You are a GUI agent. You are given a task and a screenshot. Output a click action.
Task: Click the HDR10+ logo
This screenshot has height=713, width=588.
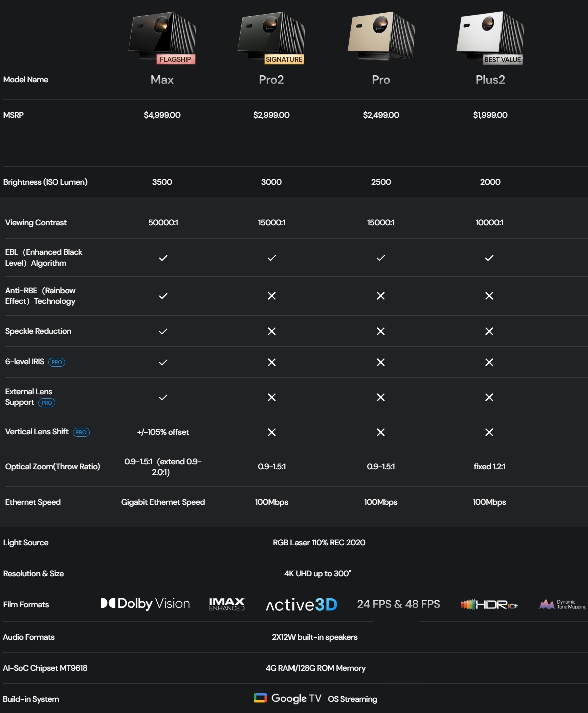(x=489, y=605)
